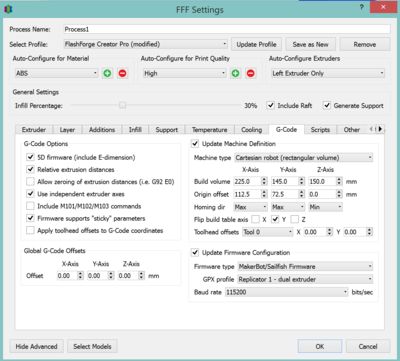This screenshot has height=361, width=400.
Task: Click the Cancel button
Action: pyautogui.click(x=368, y=346)
